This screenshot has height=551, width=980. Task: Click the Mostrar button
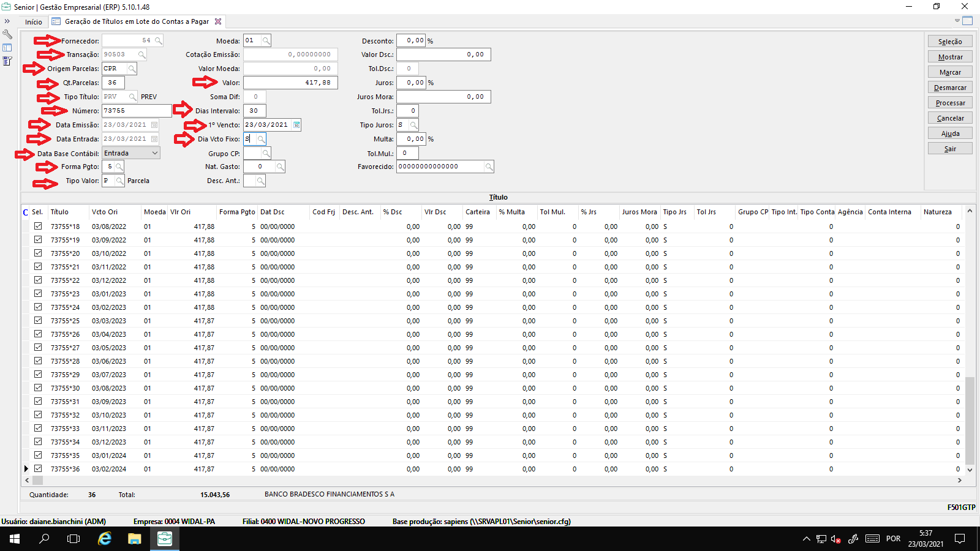(950, 57)
